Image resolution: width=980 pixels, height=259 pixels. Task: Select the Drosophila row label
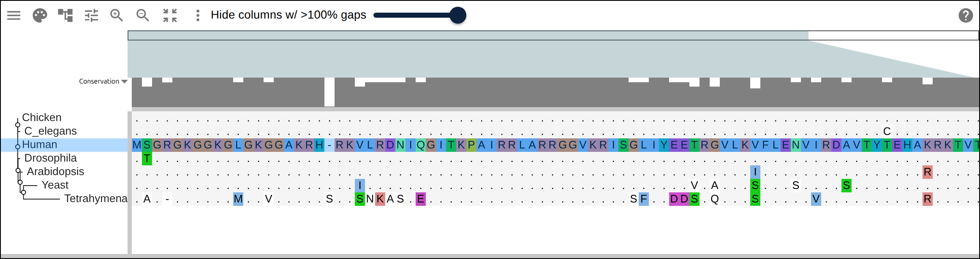click(x=50, y=158)
